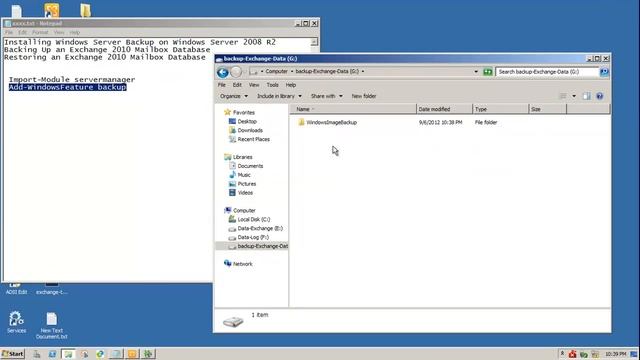Open Explorer help question mark icon
This screenshot has height=360, width=640.
click(x=600, y=96)
